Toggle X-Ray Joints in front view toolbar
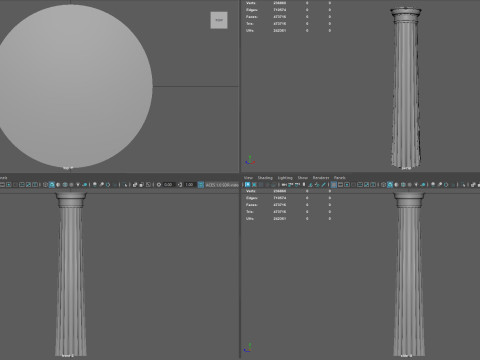Viewport: 480px width, 360px height. (x=148, y=184)
